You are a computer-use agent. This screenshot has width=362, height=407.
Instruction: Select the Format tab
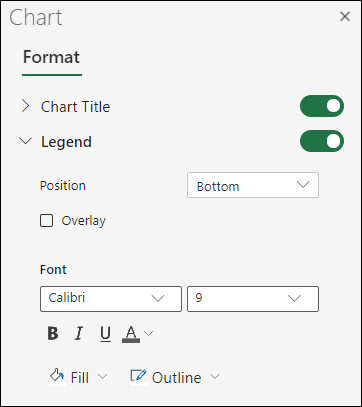pos(51,57)
